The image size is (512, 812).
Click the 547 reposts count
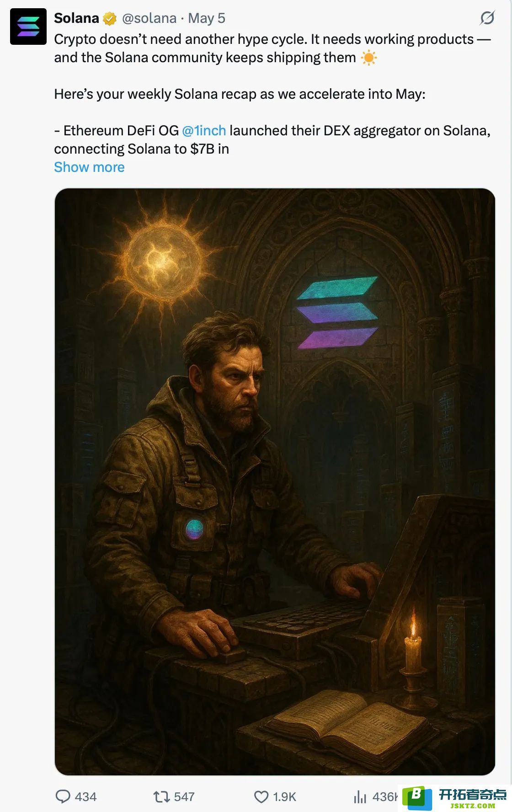point(184,797)
